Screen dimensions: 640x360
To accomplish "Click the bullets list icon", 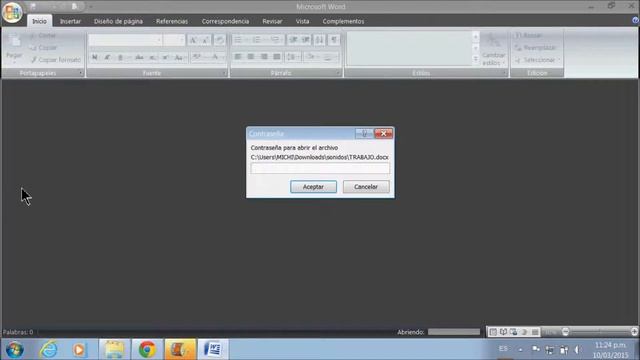I will [x=238, y=40].
